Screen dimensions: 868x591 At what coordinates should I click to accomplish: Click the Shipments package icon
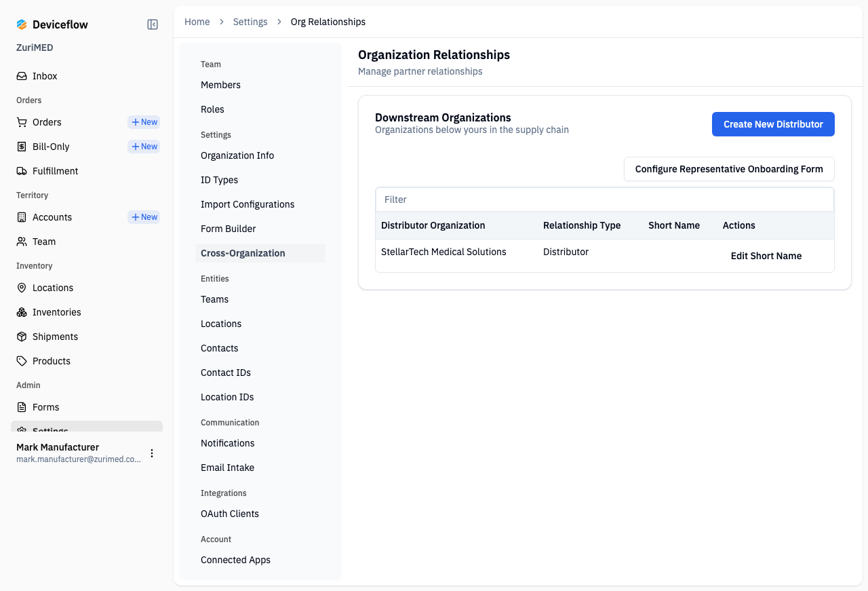pyautogui.click(x=22, y=337)
